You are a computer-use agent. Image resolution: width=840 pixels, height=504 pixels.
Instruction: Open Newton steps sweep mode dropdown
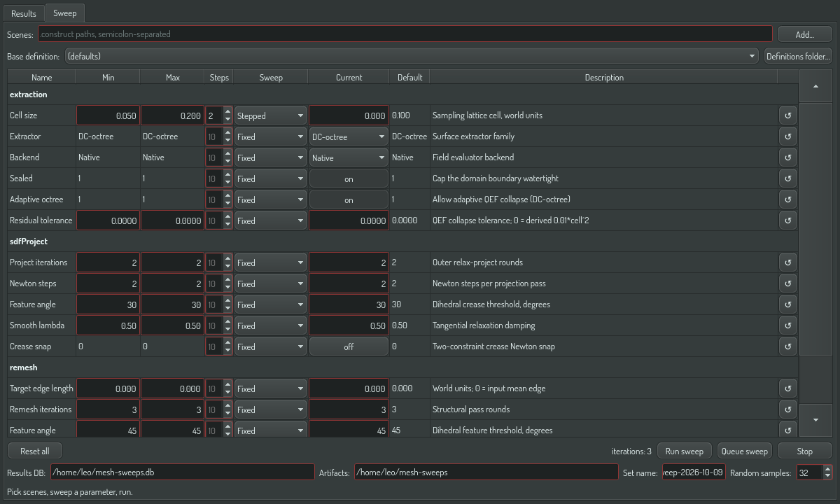pyautogui.click(x=271, y=283)
